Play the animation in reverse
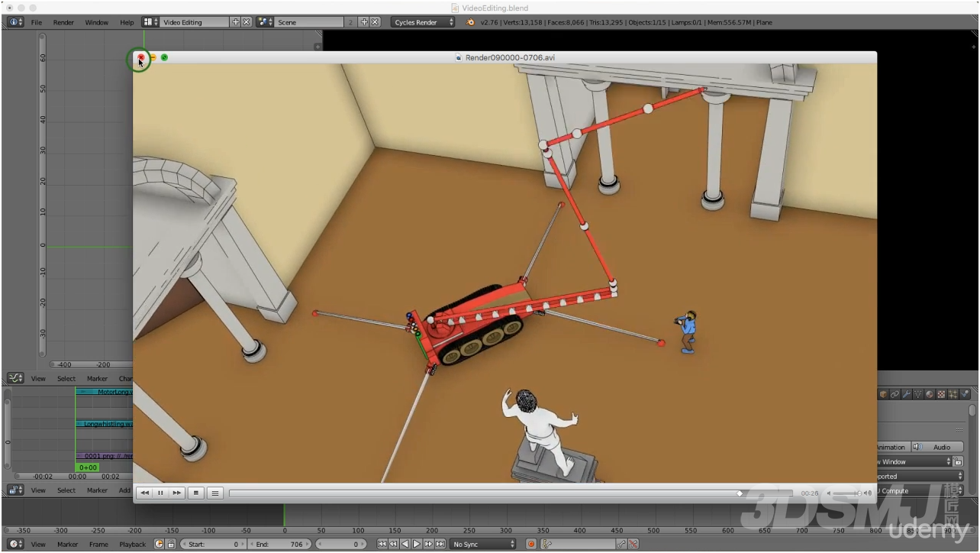The height and width of the screenshot is (553, 980). tap(405, 544)
